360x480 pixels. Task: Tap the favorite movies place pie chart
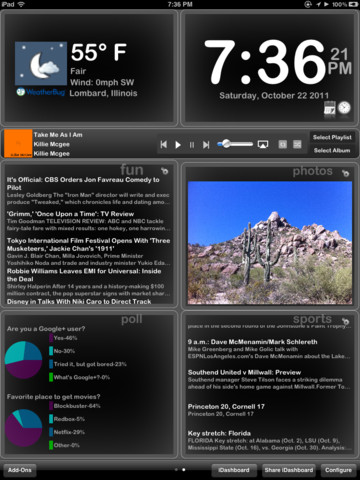[23, 428]
